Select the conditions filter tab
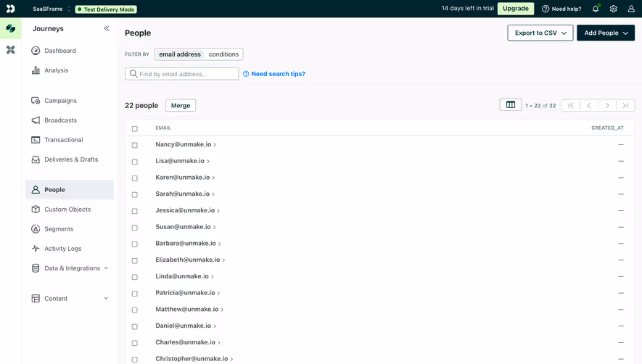642x364 pixels. [223, 54]
